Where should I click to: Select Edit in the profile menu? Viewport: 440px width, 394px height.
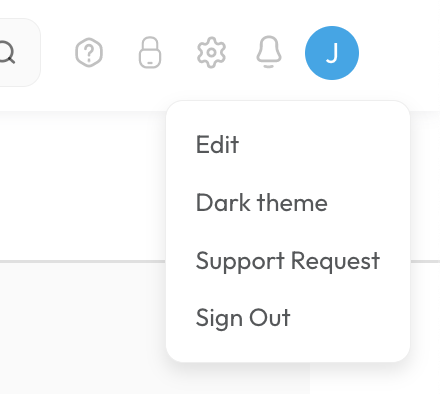pos(217,145)
